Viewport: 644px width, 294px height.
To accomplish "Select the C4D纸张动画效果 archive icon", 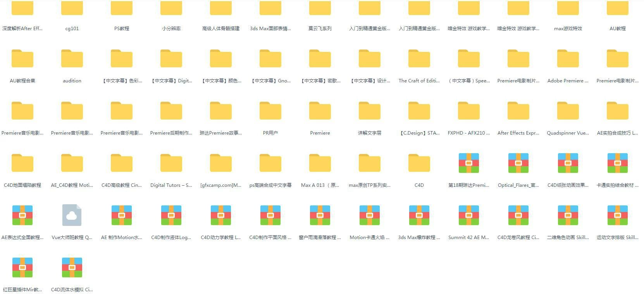I will click(568, 163).
